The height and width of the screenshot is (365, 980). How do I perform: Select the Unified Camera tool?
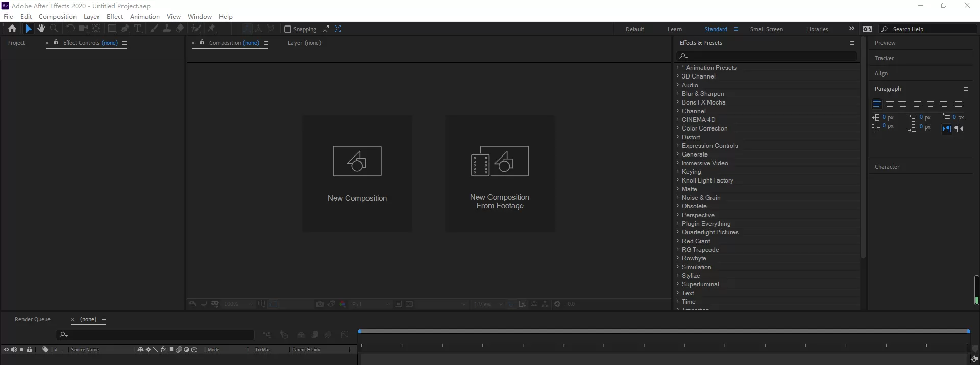pos(83,29)
